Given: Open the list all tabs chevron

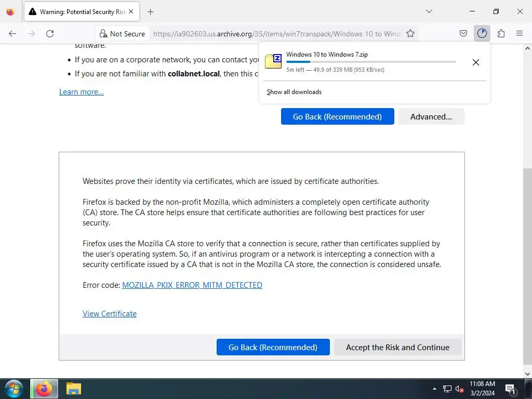Looking at the screenshot, I should 429,11.
